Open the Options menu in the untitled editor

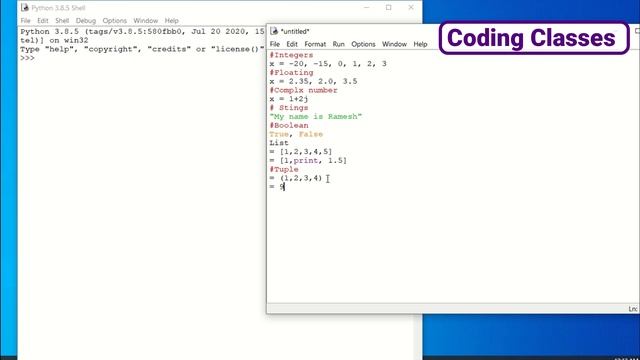(363, 44)
